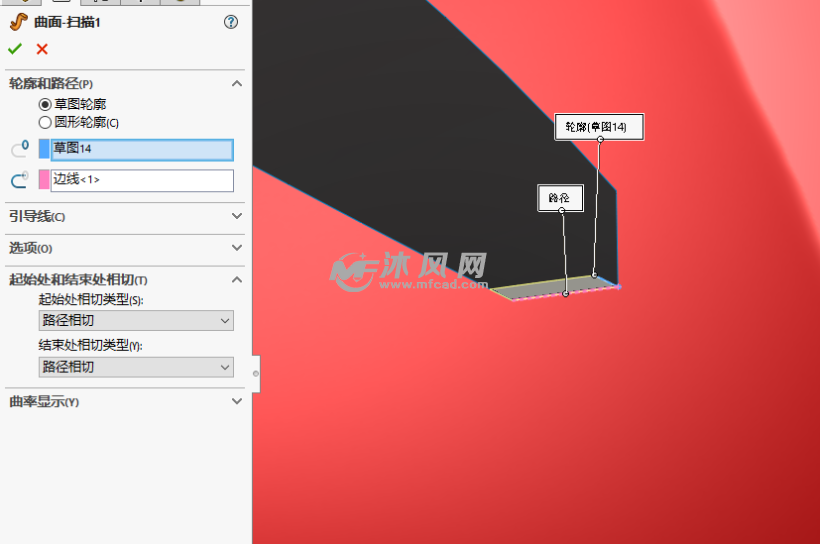Click the panel collapse handle on divider

coord(256,373)
